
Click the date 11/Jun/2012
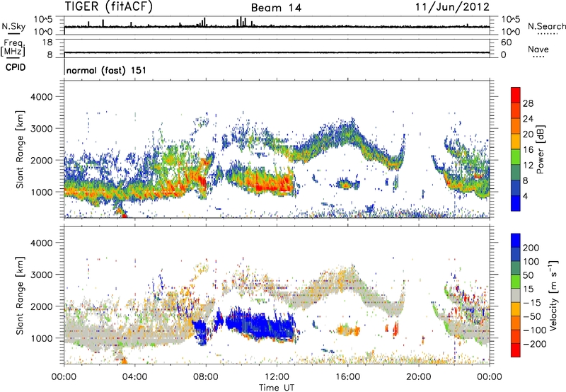[x=452, y=7]
